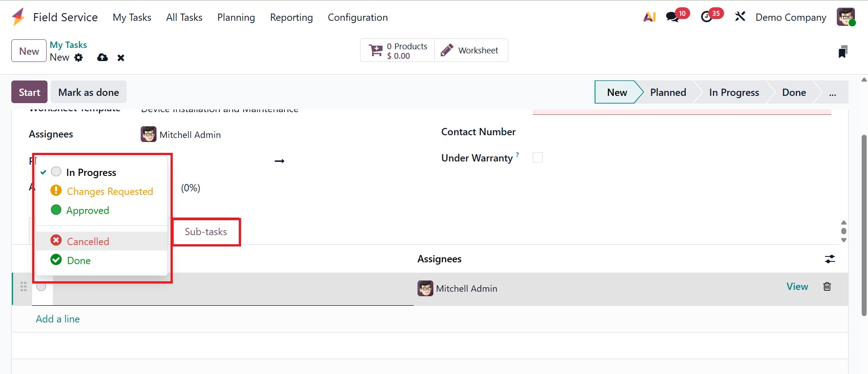Open the AI assistant icon
This screenshot has width=868, height=374.
[x=650, y=17]
